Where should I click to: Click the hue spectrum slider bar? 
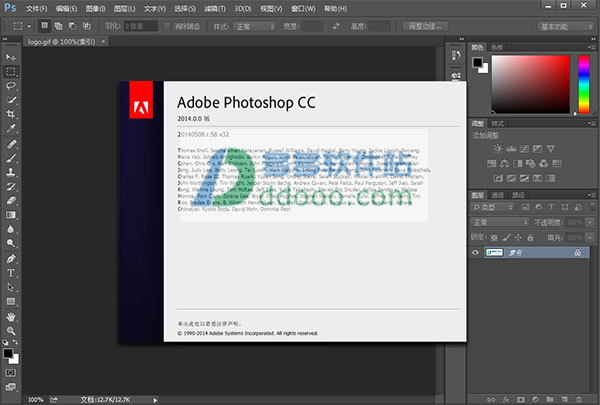584,84
